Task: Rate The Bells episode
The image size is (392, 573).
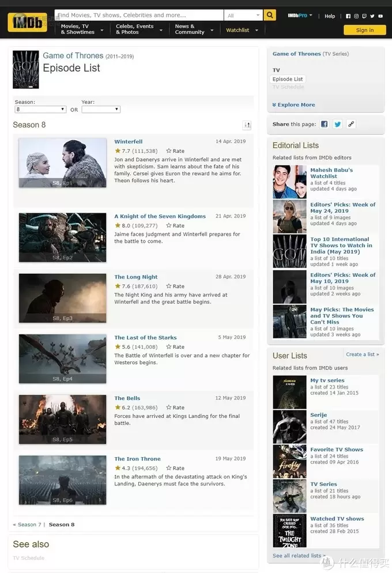Action: [x=175, y=408]
